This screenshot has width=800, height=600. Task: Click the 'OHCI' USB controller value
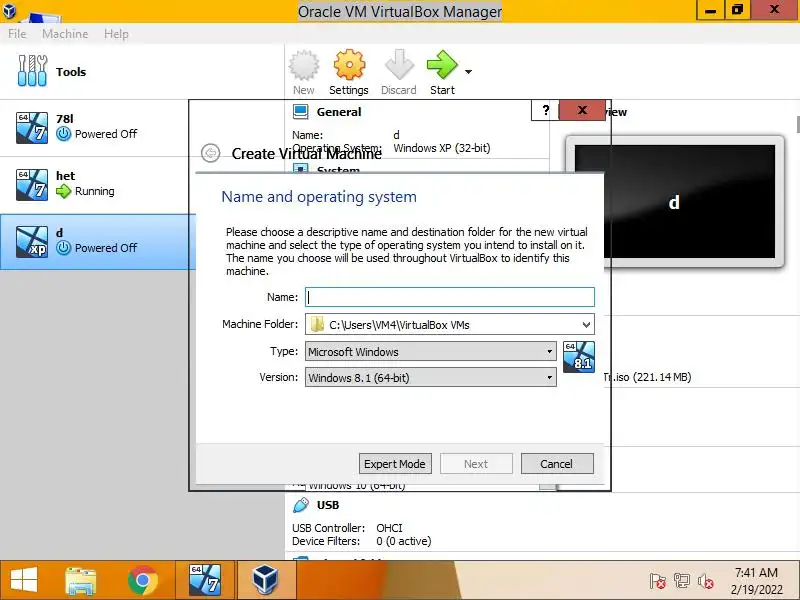(x=389, y=528)
